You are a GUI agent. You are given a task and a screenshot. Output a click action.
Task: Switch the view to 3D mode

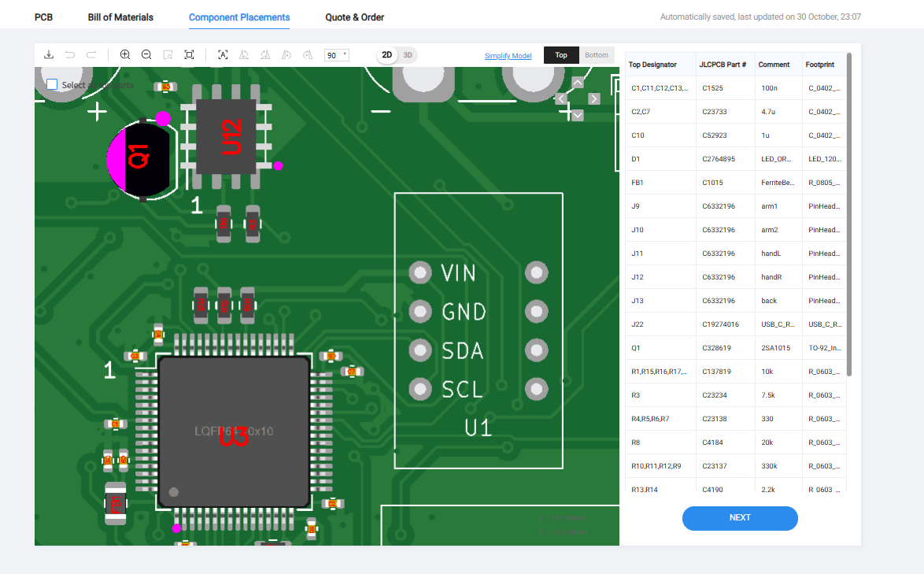pyautogui.click(x=408, y=55)
